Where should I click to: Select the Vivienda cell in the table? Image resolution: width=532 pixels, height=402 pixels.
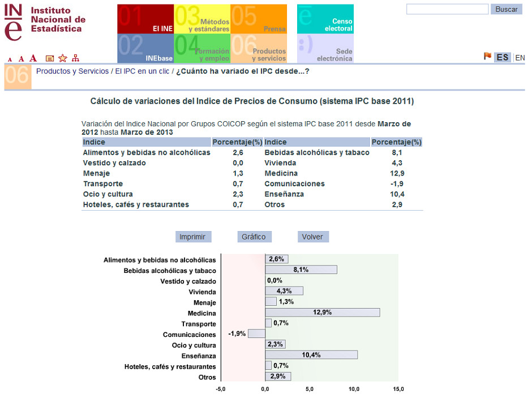[280, 163]
